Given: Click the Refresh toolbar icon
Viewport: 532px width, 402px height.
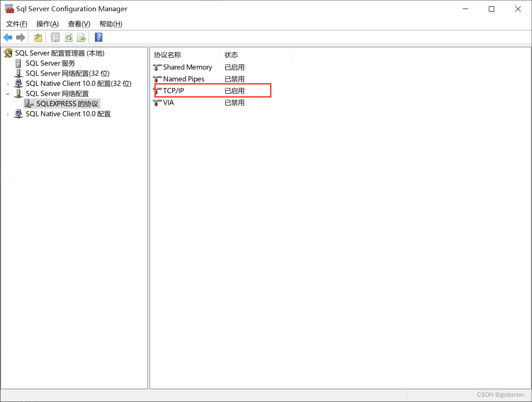Looking at the screenshot, I should click(x=69, y=37).
